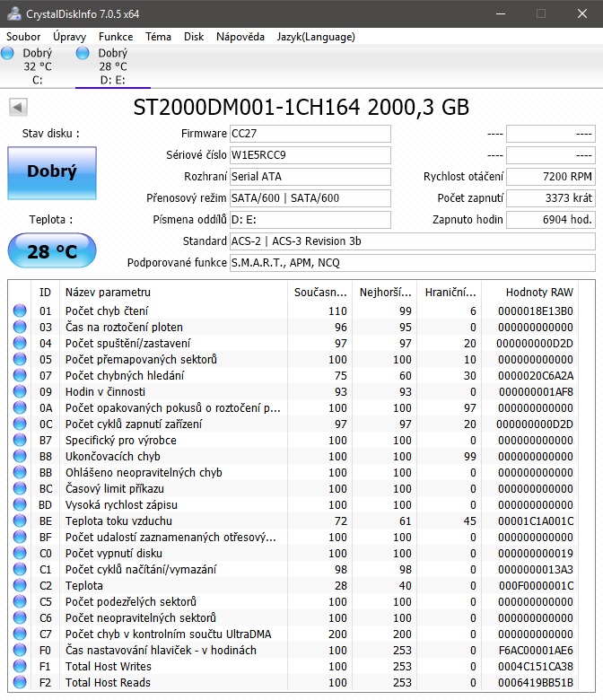Click the Písmena oddílů field D: E:

point(310,220)
